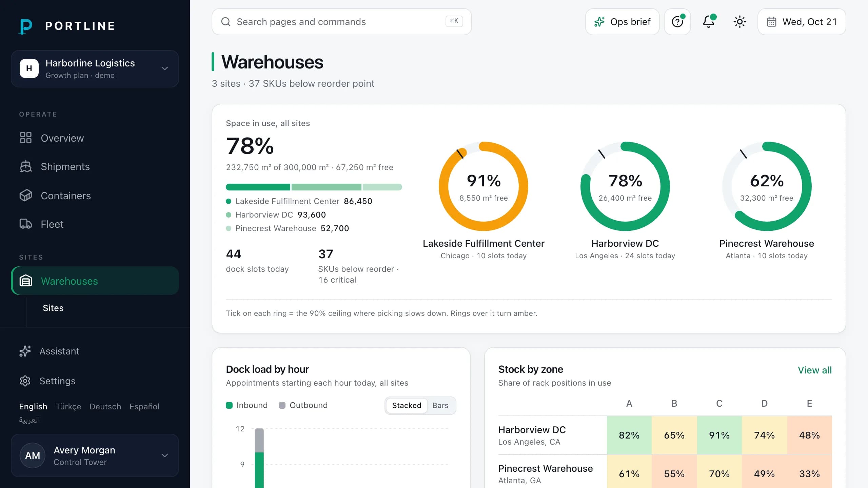The width and height of the screenshot is (868, 488).
Task: Click Harborview DC zone C 91% cell
Action: (719, 435)
